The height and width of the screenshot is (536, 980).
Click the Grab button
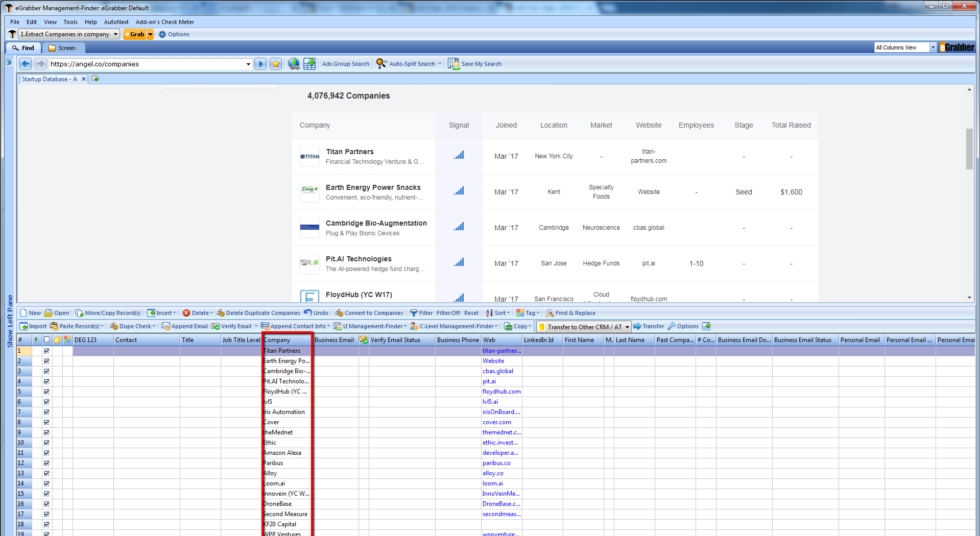click(135, 34)
